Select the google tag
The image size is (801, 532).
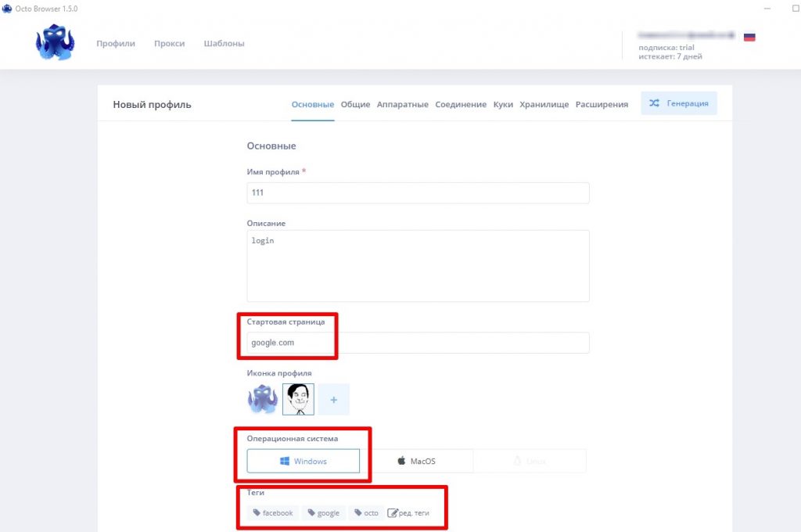coord(323,512)
